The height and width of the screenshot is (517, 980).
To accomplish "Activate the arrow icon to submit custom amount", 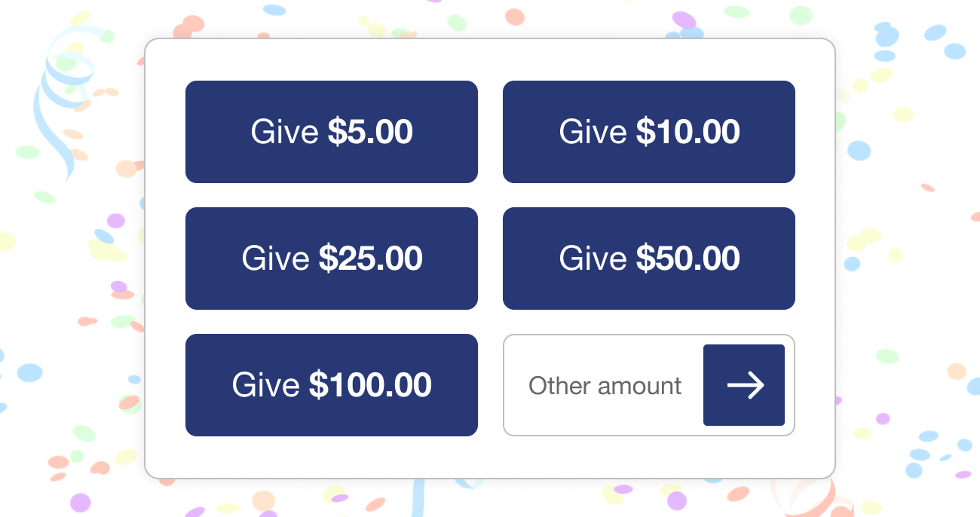I will pos(744,385).
